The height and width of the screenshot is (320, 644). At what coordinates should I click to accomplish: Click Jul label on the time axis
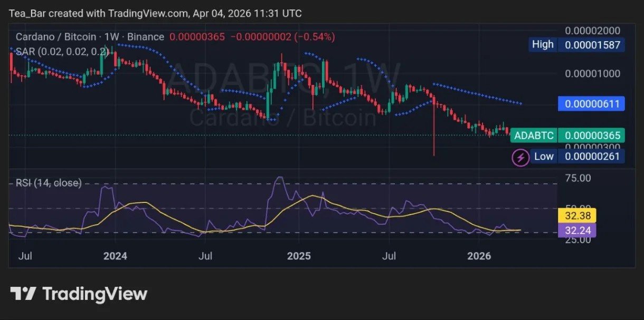(25, 256)
